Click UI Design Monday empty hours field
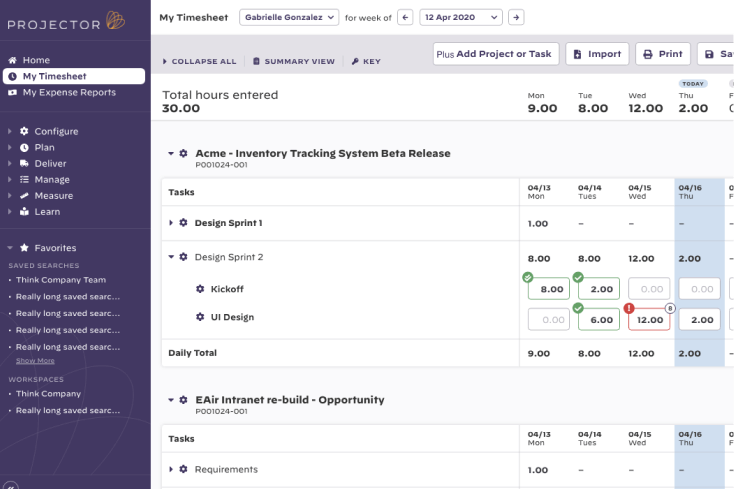This screenshot has height=490, width=734. coord(549,320)
